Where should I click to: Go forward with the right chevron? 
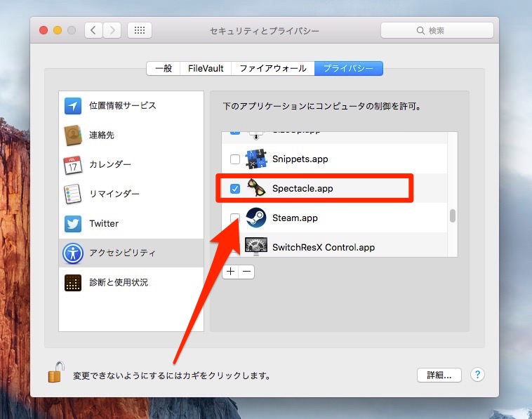point(112,31)
